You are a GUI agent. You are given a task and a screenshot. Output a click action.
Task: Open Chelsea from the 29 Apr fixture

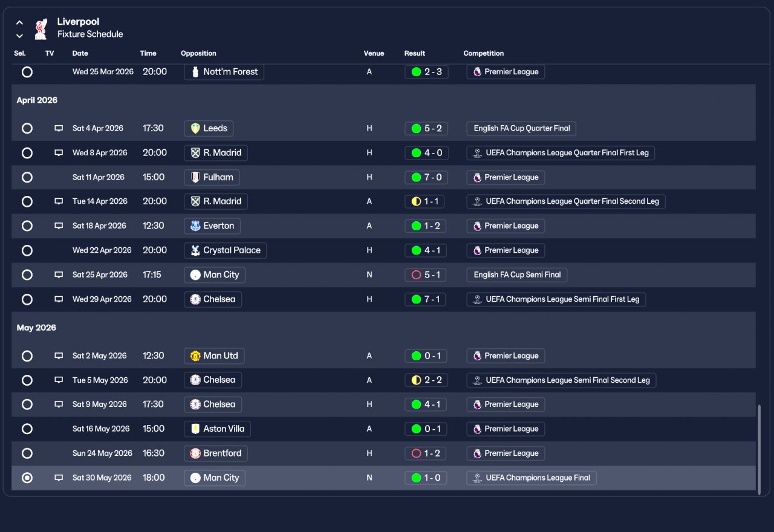pos(213,299)
